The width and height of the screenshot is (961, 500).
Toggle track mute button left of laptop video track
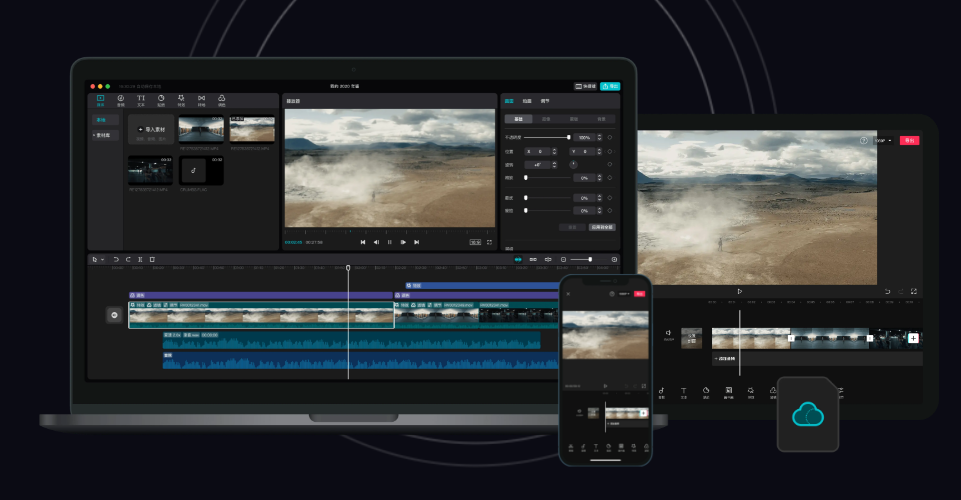point(114,315)
